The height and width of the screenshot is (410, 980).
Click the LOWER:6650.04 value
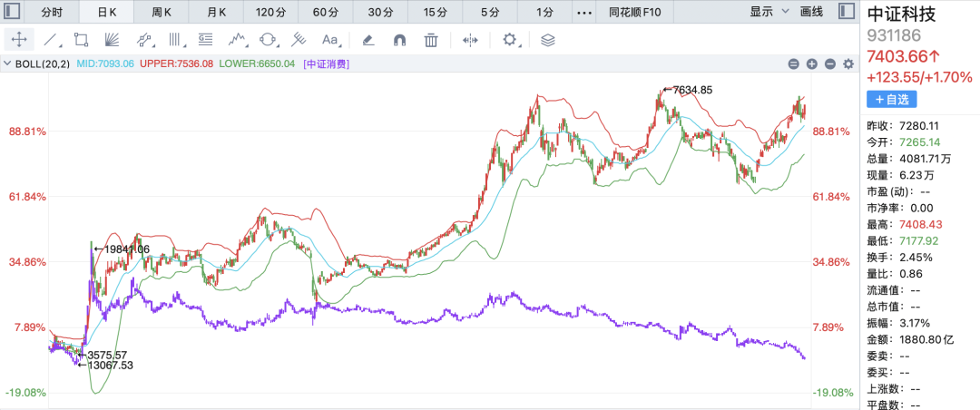(x=257, y=63)
